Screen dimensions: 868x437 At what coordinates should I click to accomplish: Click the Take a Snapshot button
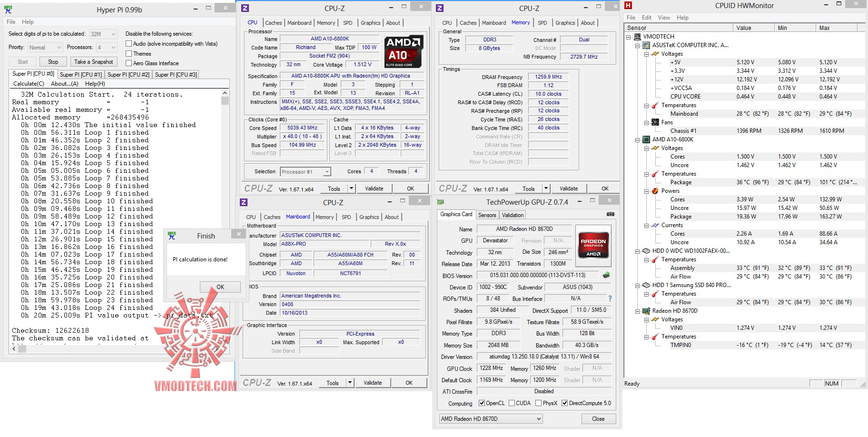pyautogui.click(x=93, y=62)
